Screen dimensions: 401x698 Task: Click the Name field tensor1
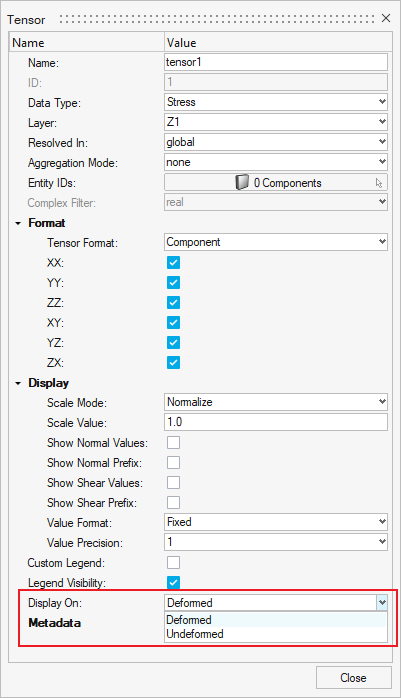point(276,62)
